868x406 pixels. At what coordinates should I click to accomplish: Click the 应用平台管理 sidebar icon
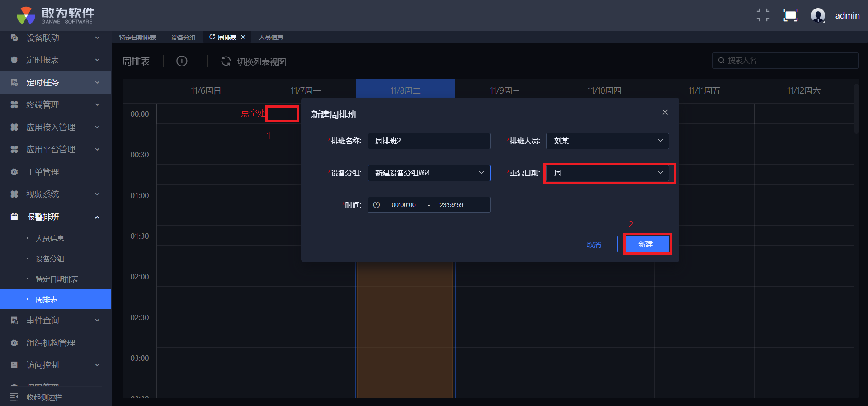(x=14, y=150)
